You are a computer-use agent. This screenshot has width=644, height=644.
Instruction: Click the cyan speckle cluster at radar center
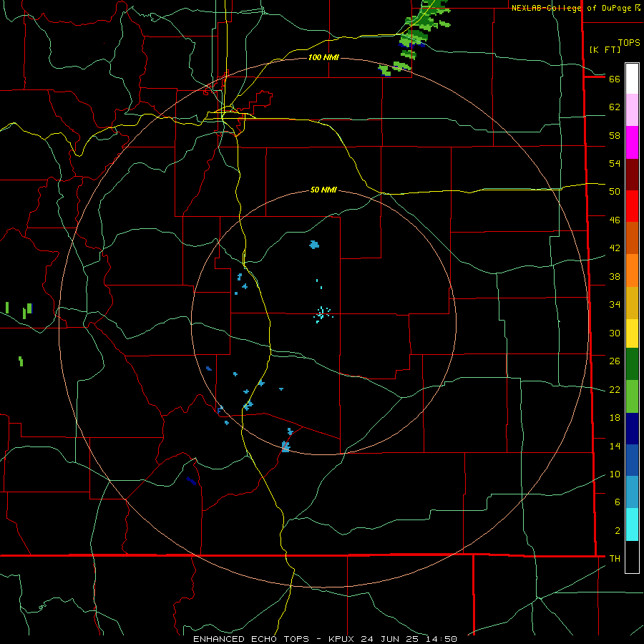point(323,314)
